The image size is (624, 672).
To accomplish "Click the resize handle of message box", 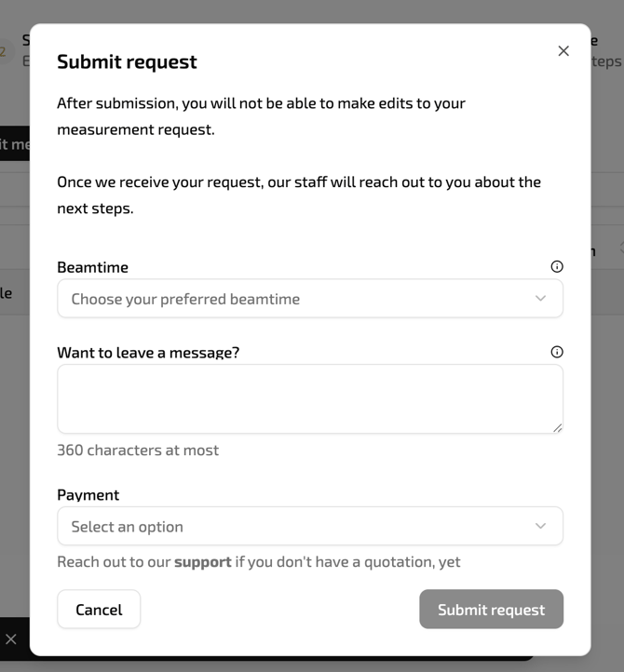I will 557,427.
